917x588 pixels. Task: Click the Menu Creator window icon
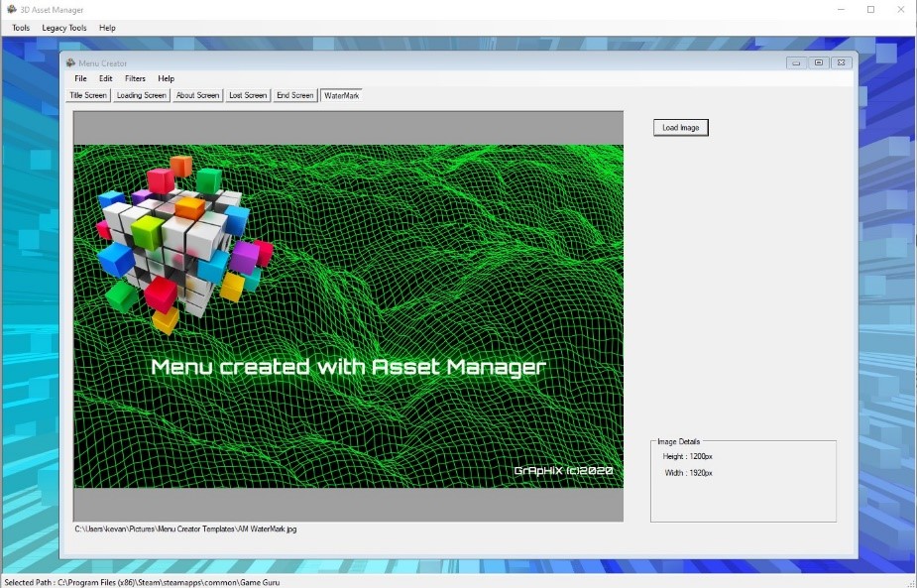70,63
